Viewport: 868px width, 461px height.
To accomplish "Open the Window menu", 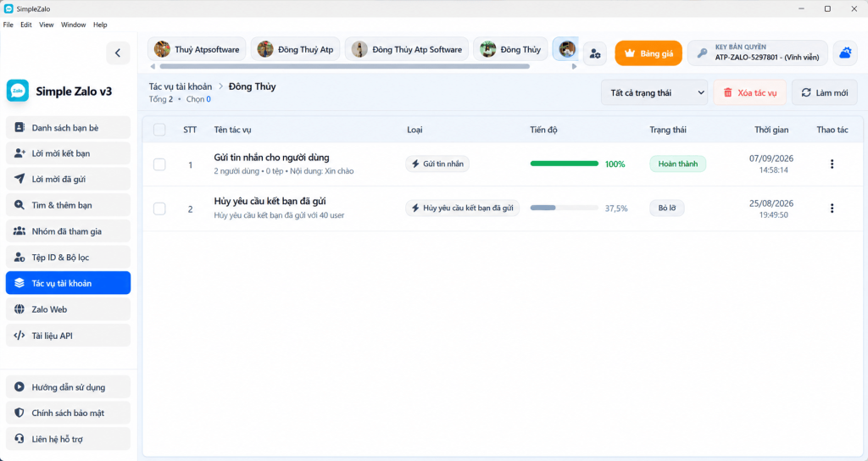I will [x=73, y=25].
